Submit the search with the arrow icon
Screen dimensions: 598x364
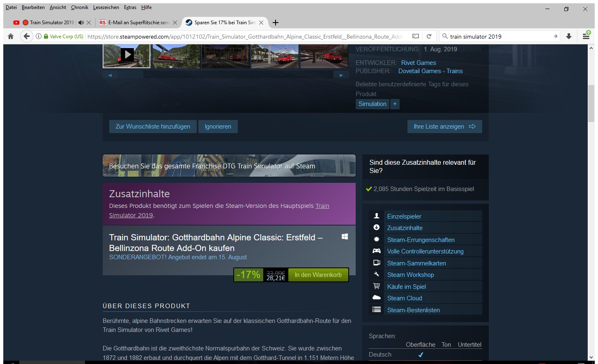click(x=555, y=36)
